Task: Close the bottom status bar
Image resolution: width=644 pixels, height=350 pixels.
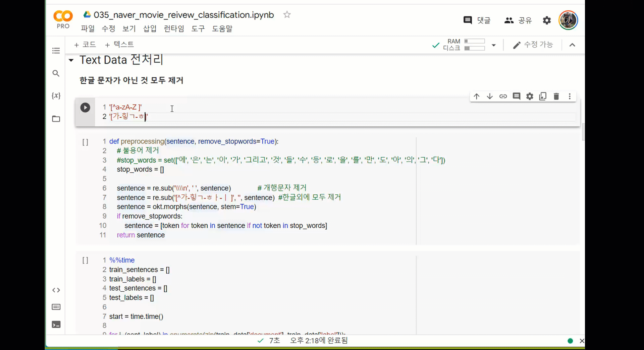Action: coord(582,341)
